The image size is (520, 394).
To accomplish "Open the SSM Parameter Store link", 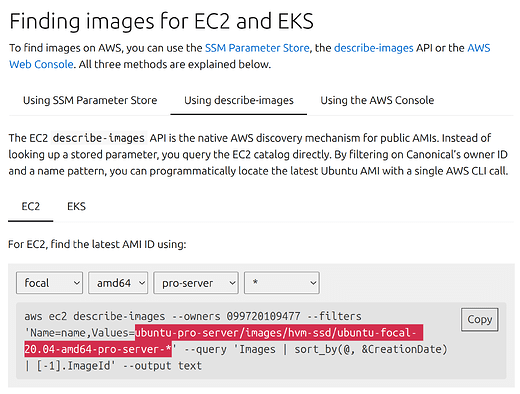I will [x=257, y=48].
